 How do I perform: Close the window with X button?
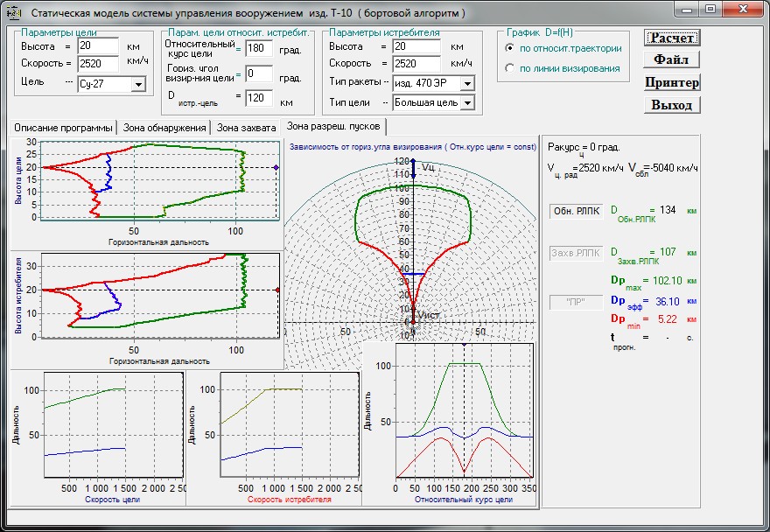(x=744, y=10)
